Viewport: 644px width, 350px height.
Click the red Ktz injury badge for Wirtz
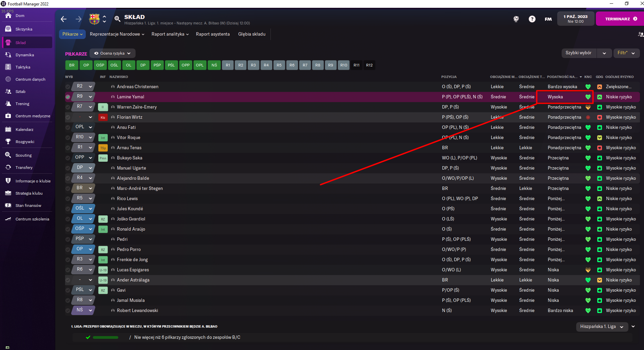(103, 117)
